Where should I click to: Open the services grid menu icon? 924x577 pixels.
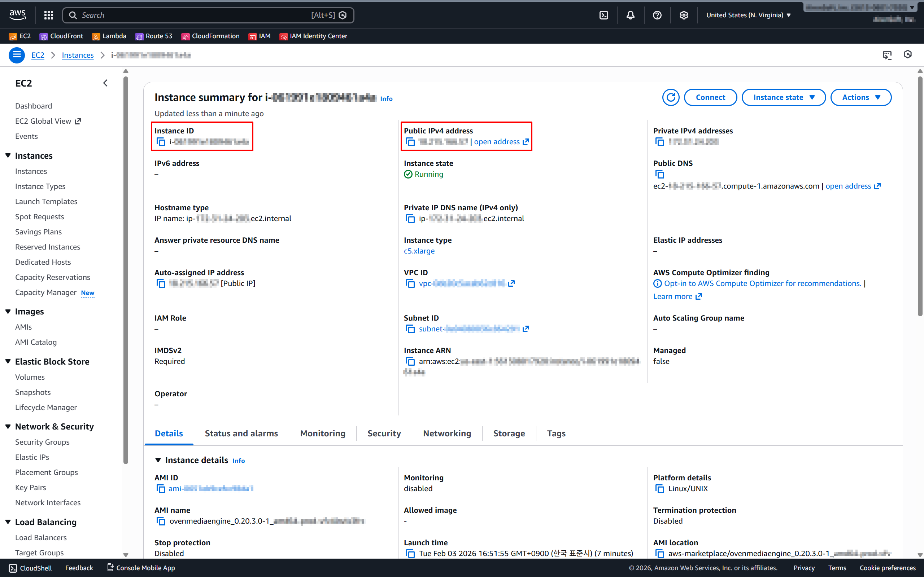[x=48, y=15]
